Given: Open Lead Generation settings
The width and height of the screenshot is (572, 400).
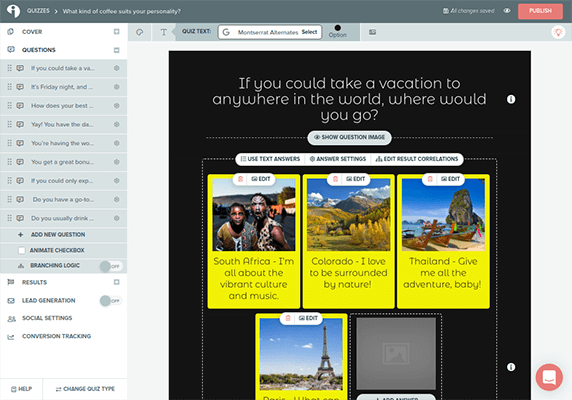Looking at the screenshot, I should tap(49, 300).
